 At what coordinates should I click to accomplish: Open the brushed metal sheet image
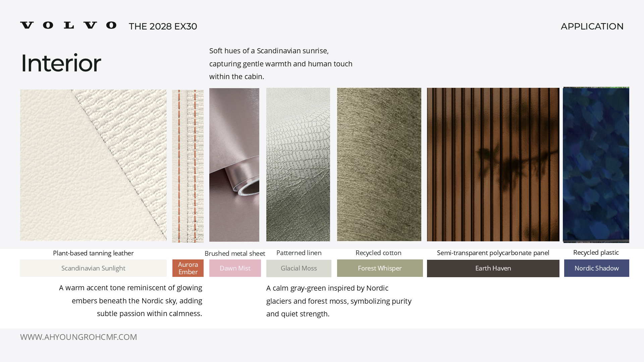234,165
